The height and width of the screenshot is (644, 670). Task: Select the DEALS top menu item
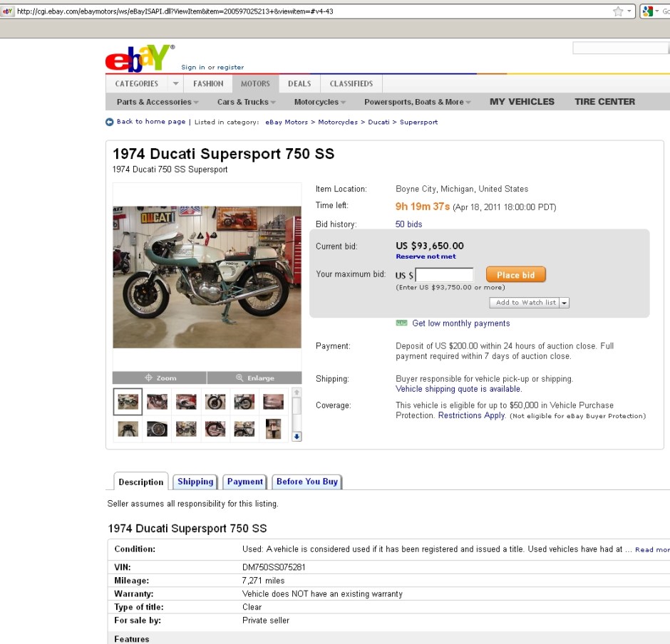click(x=299, y=83)
